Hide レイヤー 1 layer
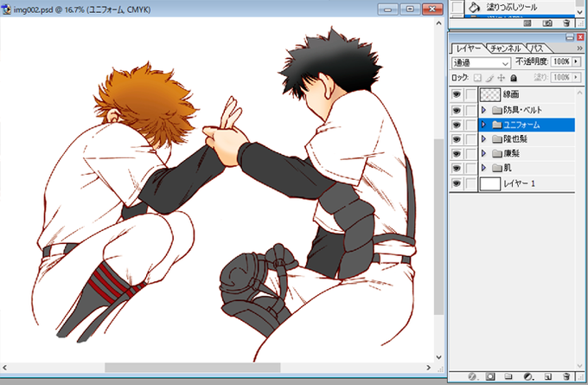The image size is (588, 385). [x=457, y=183]
